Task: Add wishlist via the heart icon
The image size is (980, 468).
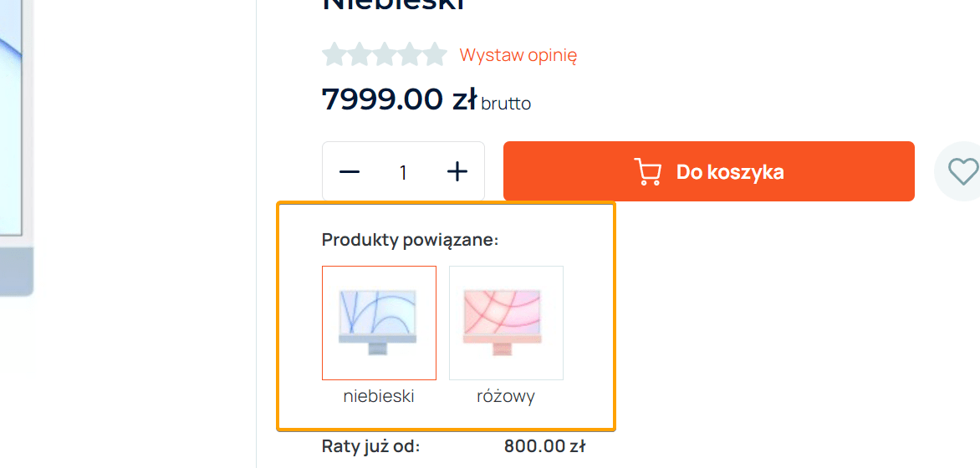Action: 962,172
